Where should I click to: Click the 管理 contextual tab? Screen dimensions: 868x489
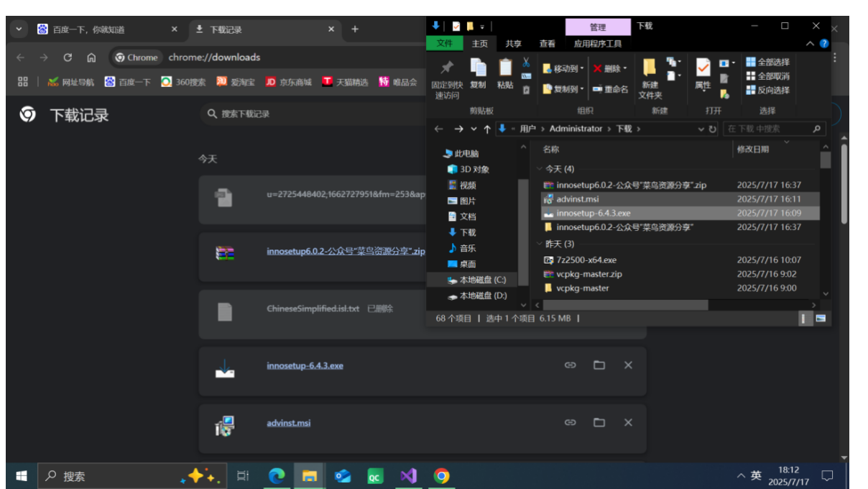click(598, 27)
